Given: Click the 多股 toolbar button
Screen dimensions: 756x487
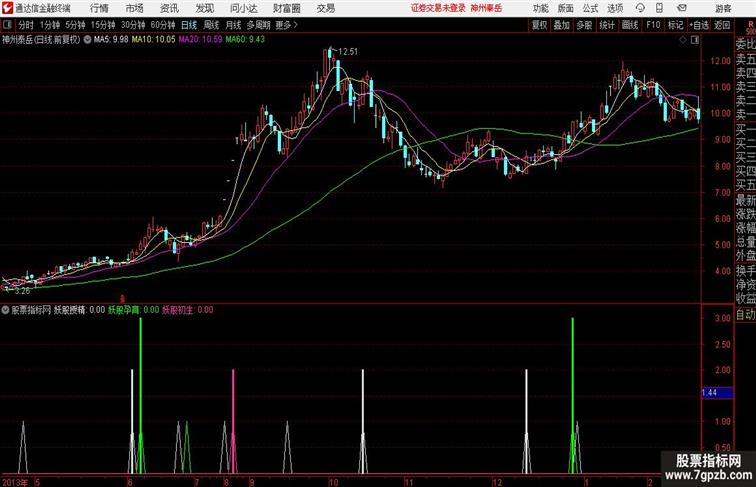Looking at the screenshot, I should pos(584,25).
